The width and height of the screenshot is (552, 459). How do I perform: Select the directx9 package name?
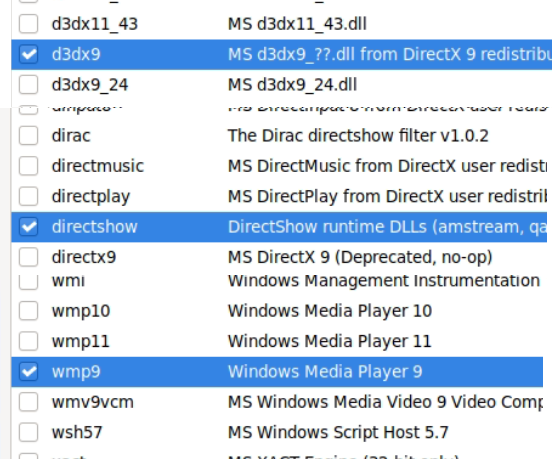click(x=84, y=257)
